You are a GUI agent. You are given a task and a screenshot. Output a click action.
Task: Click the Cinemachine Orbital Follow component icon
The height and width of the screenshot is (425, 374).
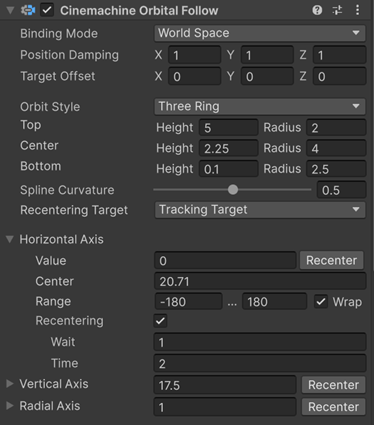tap(28, 10)
